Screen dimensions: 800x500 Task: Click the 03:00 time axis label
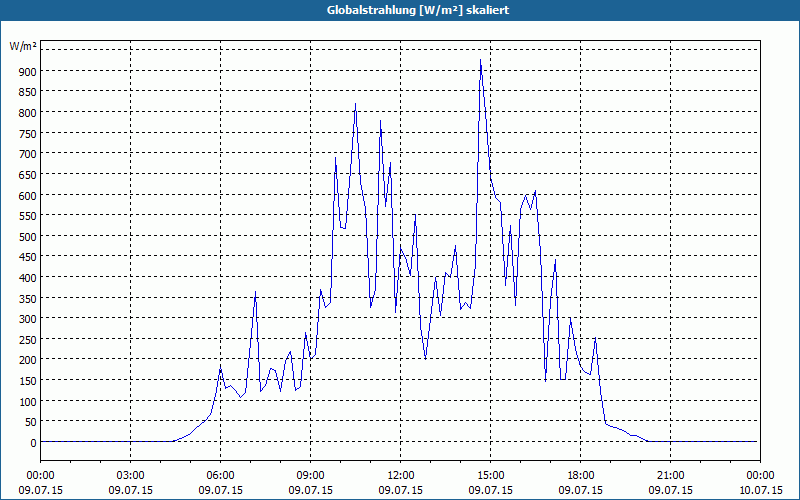[130, 476]
